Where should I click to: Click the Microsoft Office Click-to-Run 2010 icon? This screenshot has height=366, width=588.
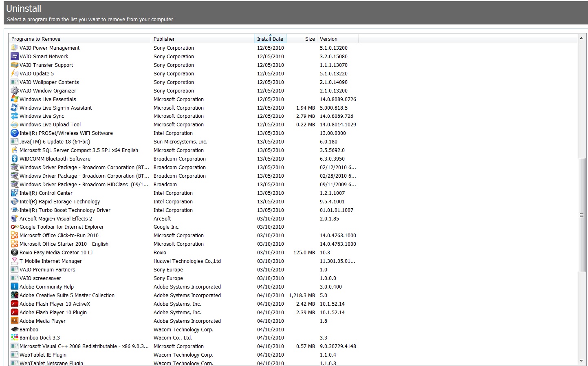coord(14,235)
